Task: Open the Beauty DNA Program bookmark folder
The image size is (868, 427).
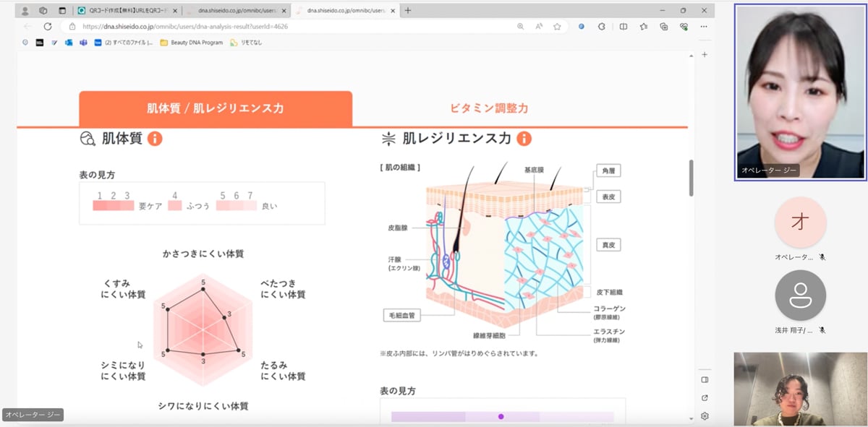Action: click(x=191, y=43)
